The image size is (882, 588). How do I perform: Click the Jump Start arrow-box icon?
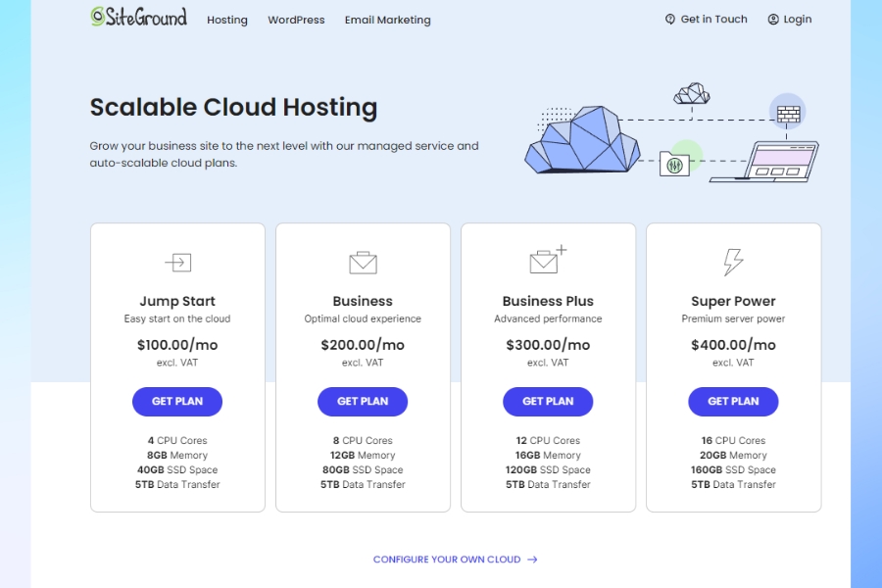(x=177, y=263)
